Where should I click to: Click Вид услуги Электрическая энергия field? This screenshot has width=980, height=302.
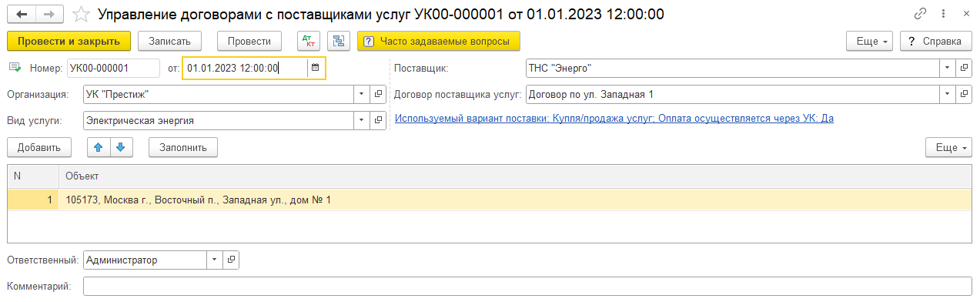coord(219,121)
